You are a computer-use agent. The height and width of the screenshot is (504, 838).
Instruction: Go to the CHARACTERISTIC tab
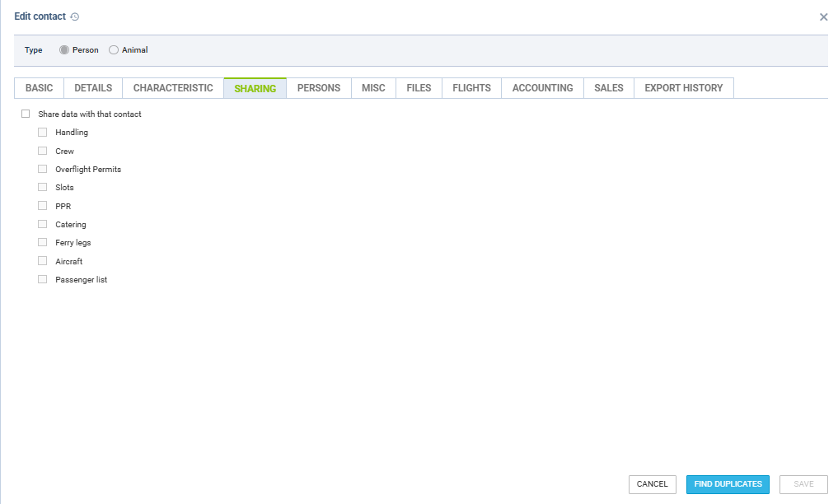point(173,88)
